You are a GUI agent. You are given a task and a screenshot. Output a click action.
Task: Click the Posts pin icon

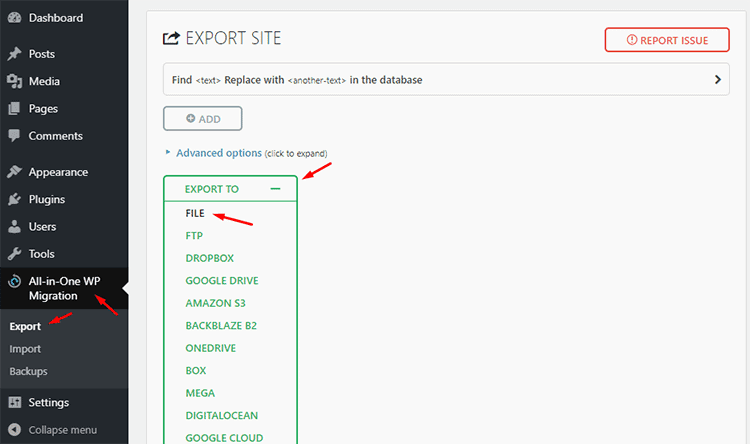[x=14, y=54]
